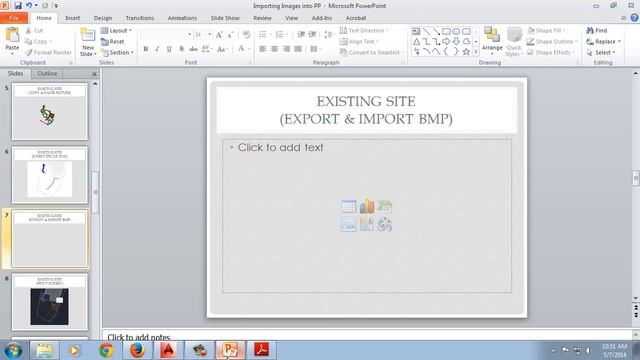Toggle Underline formatting
The width and height of the screenshot is (640, 360).
[169, 49]
